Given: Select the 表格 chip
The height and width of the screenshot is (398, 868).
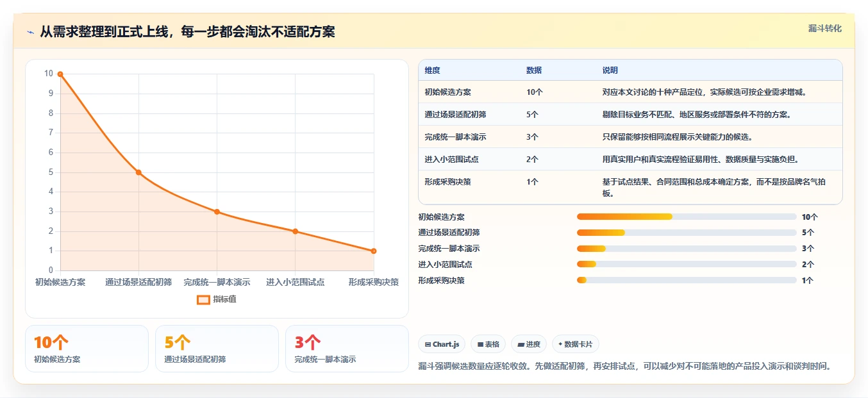Looking at the screenshot, I should [x=488, y=344].
